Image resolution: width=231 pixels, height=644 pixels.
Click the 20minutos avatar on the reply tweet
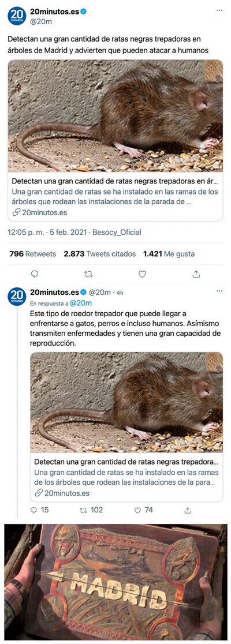(x=17, y=297)
